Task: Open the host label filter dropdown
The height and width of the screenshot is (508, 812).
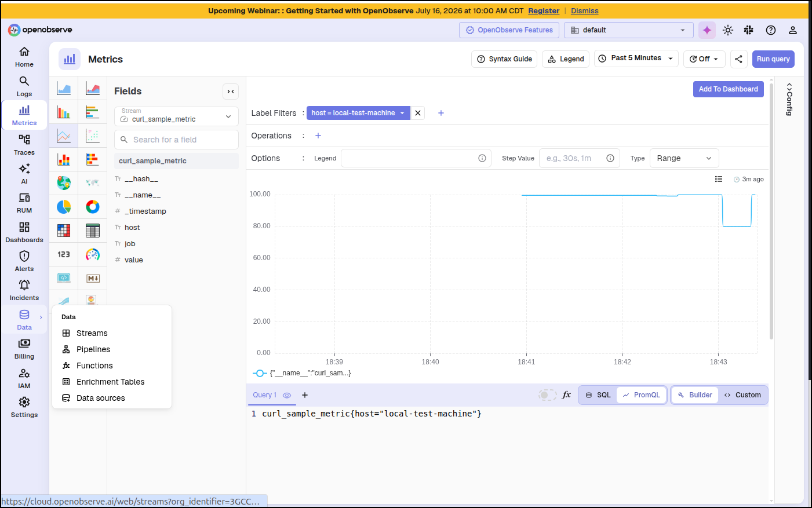Action: click(358, 113)
